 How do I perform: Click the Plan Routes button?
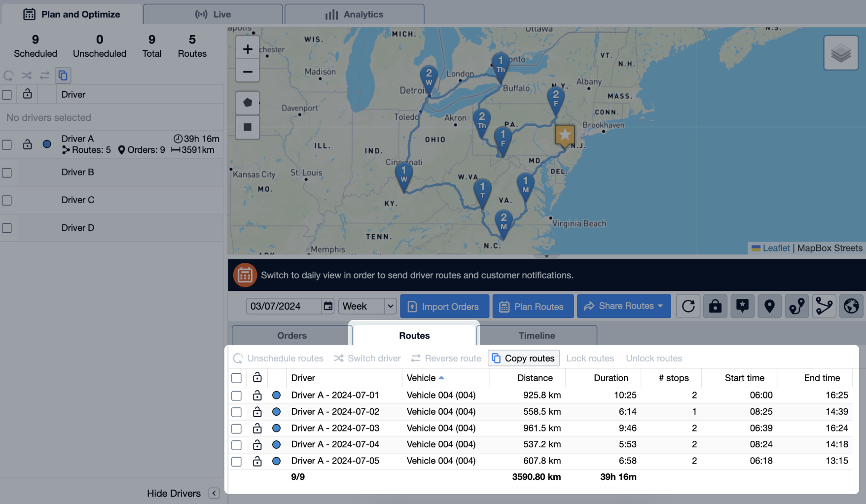click(533, 306)
